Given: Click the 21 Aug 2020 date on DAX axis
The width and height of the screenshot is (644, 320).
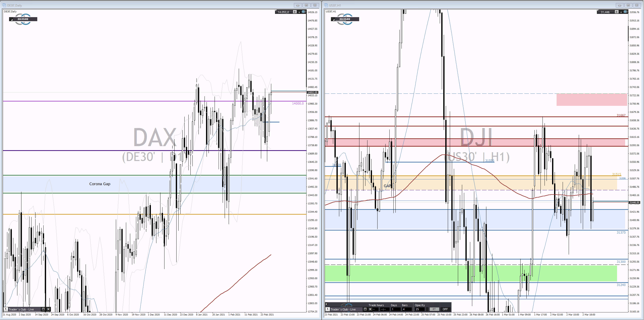Looking at the screenshot, I should (x=9, y=315).
